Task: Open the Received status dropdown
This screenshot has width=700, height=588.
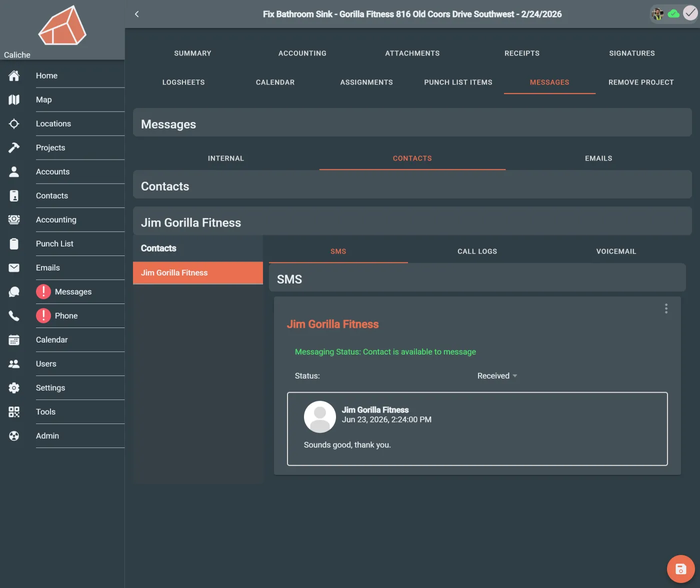Action: 497,376
